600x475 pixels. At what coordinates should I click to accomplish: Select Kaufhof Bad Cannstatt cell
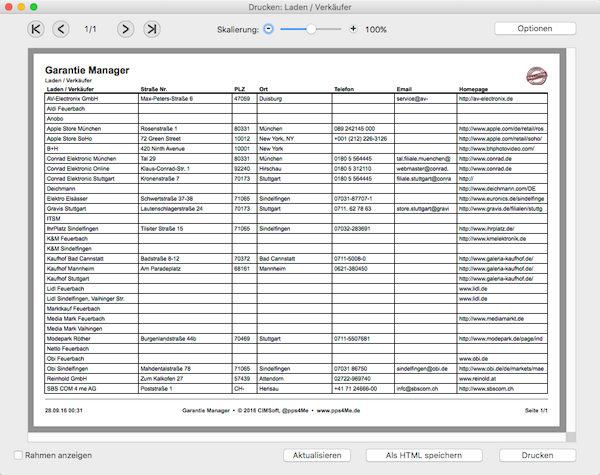click(91, 259)
